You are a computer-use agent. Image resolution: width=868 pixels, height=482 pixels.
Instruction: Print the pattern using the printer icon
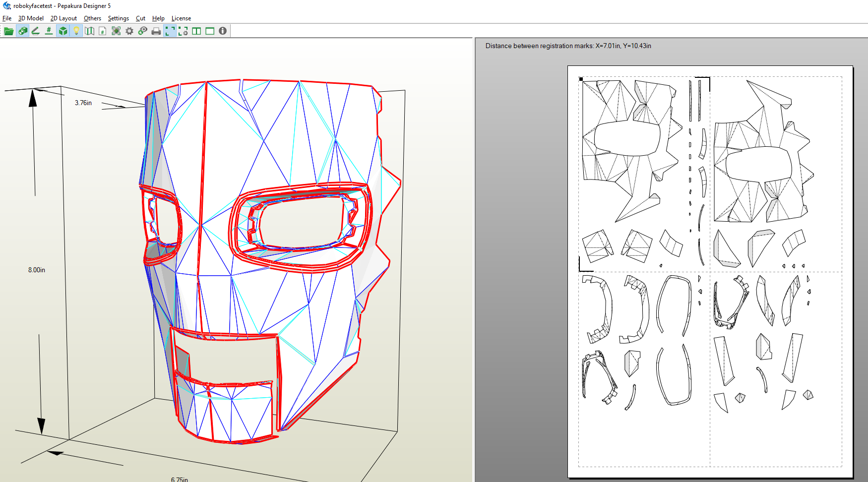pyautogui.click(x=155, y=30)
